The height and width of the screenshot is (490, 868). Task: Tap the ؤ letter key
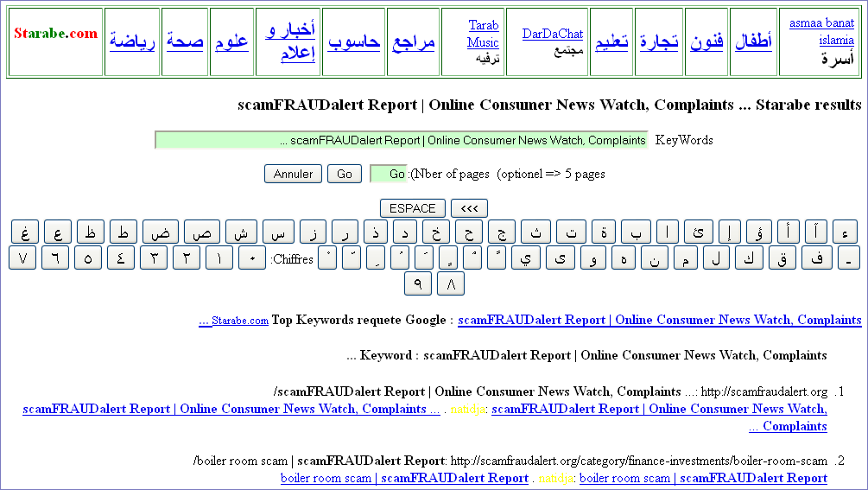coord(758,232)
